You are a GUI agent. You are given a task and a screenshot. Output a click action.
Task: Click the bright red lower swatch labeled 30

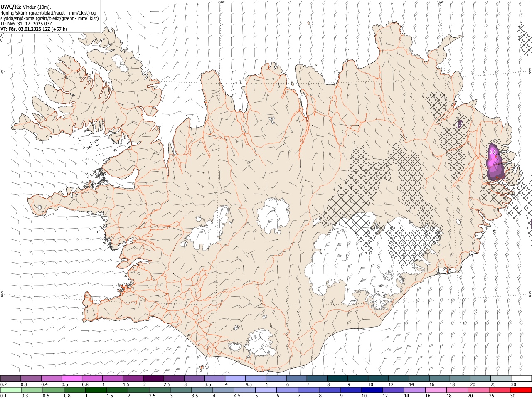[521, 390]
